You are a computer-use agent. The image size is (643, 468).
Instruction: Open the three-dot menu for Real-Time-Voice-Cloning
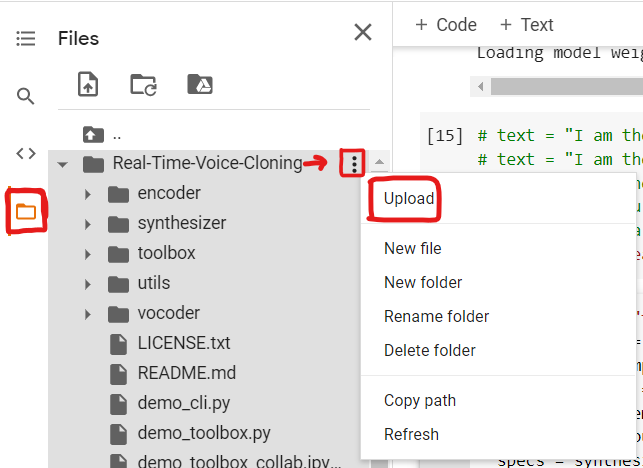354,163
